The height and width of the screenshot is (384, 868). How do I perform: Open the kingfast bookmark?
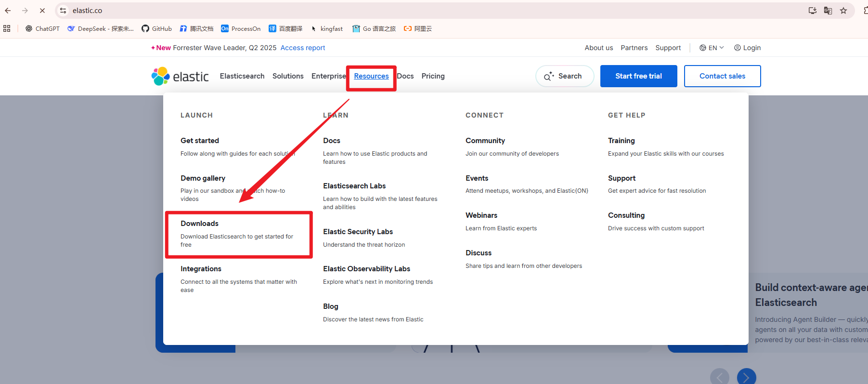326,28
